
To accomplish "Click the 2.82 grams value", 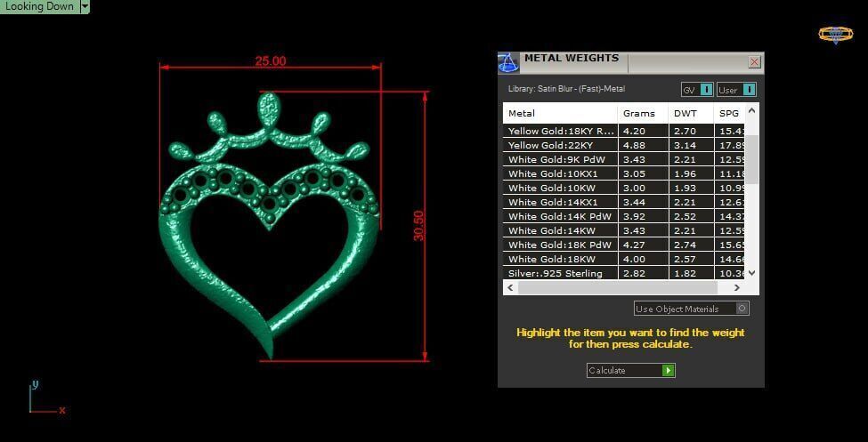I will click(634, 273).
